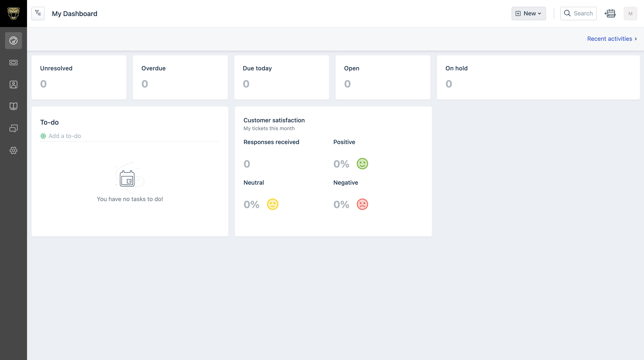This screenshot has height=360, width=644.
Task: Click the Responses received label
Action: pos(271,142)
